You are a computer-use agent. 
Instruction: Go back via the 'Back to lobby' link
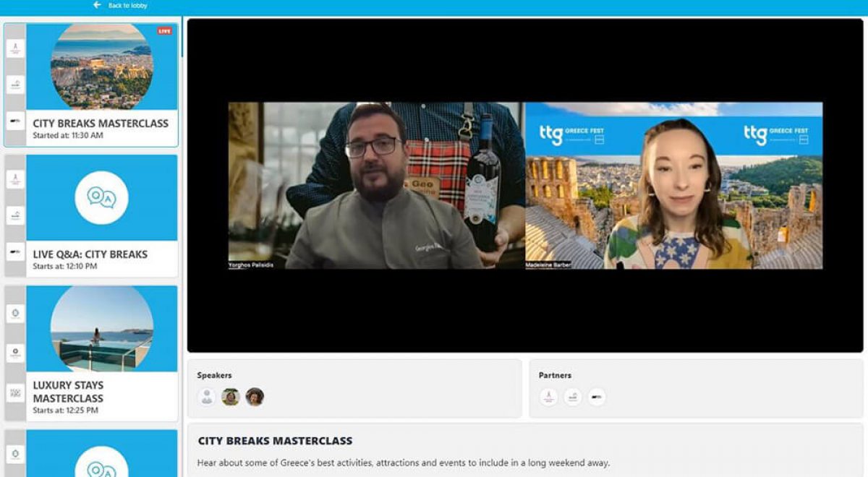coord(127,5)
